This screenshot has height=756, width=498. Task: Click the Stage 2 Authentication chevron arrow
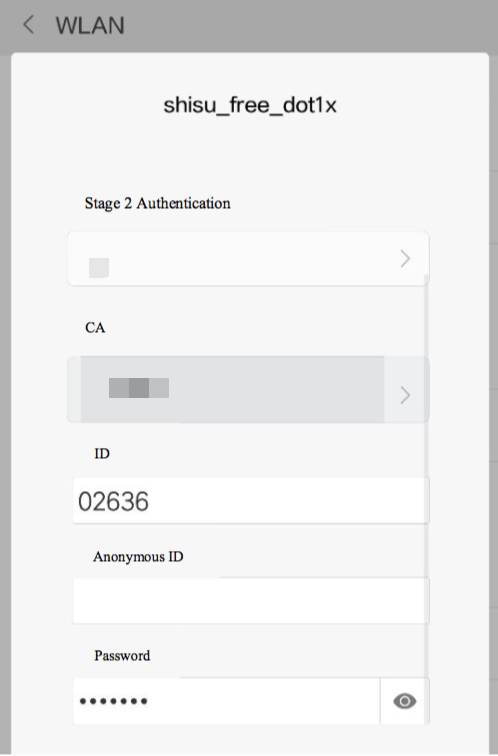[x=405, y=259]
